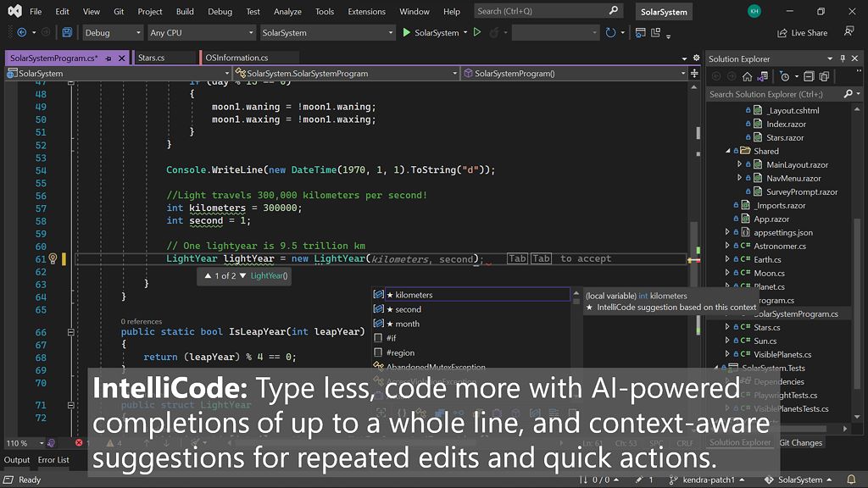Open SolarSystem project scope dropdown in editor
The image size is (868, 488).
[x=118, y=73]
